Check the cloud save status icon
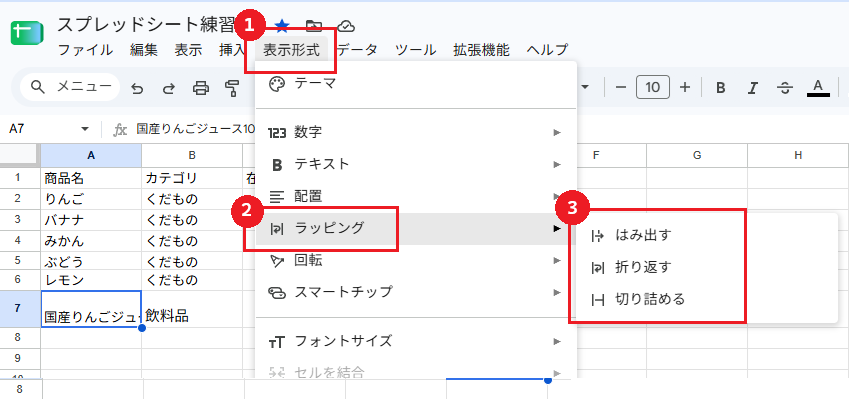Image resolution: width=849 pixels, height=399 pixels. point(345,25)
